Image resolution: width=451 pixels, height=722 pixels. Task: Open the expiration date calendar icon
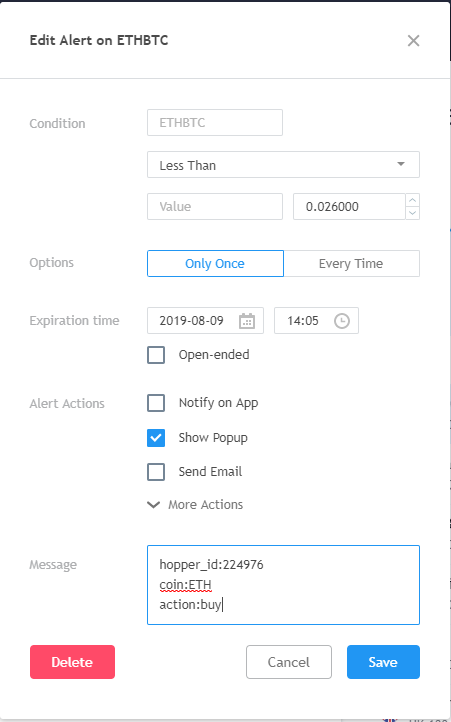pyautogui.click(x=247, y=321)
